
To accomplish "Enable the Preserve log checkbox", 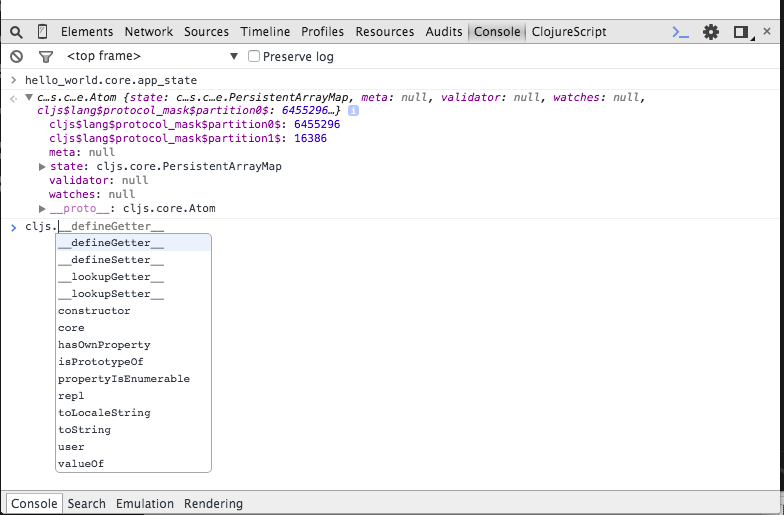I will (254, 56).
